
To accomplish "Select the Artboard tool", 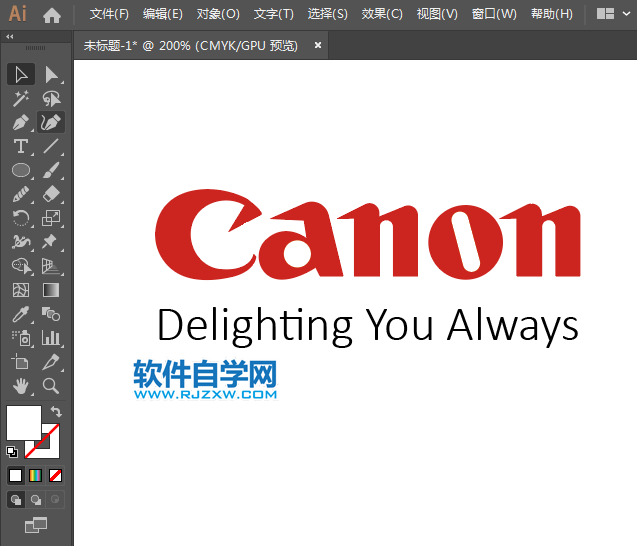I will (21, 362).
